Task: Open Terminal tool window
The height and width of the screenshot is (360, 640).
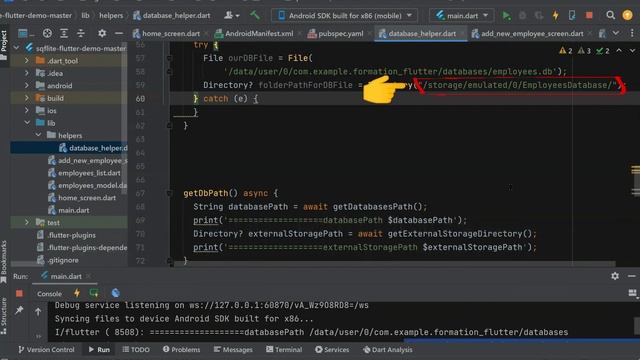Action: point(284,349)
